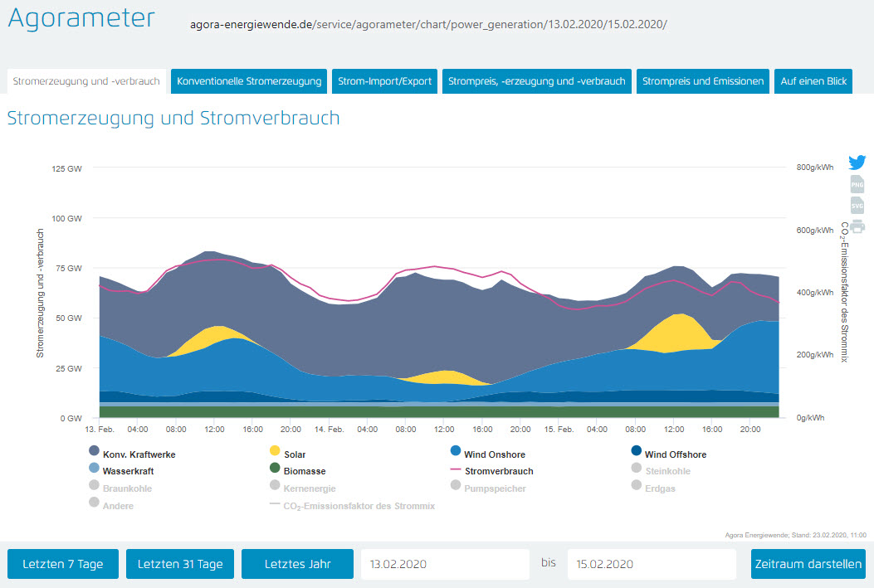Toggle Wind Onshore legend entry
This screenshot has height=588, width=874.
pos(495,454)
